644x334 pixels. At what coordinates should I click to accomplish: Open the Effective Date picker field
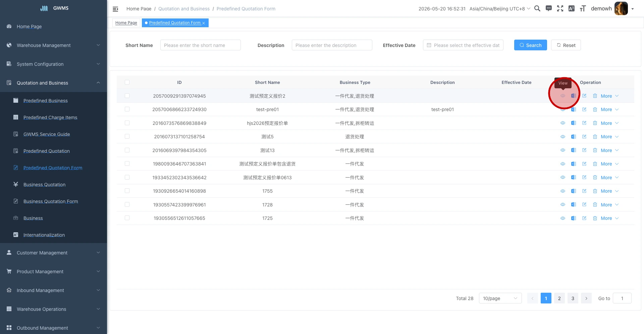[x=463, y=45]
